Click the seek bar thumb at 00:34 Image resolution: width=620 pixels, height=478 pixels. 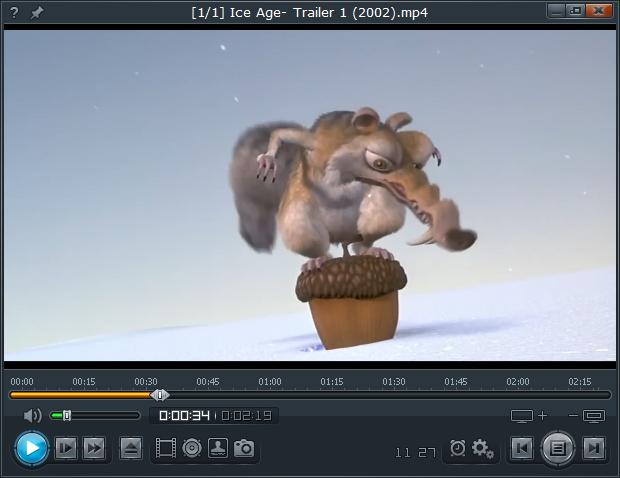(x=160, y=395)
